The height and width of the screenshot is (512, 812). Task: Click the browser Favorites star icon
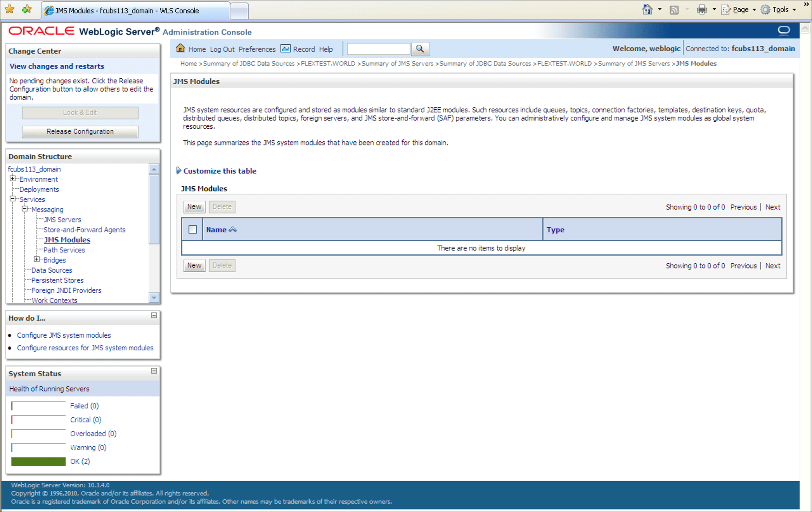coord(10,9)
